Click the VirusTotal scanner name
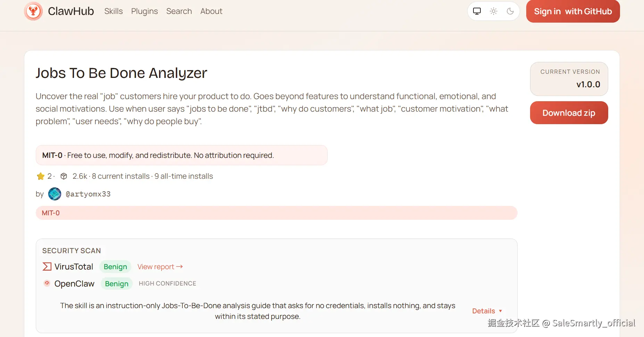Screen dimensions: 644x337 [74, 267]
